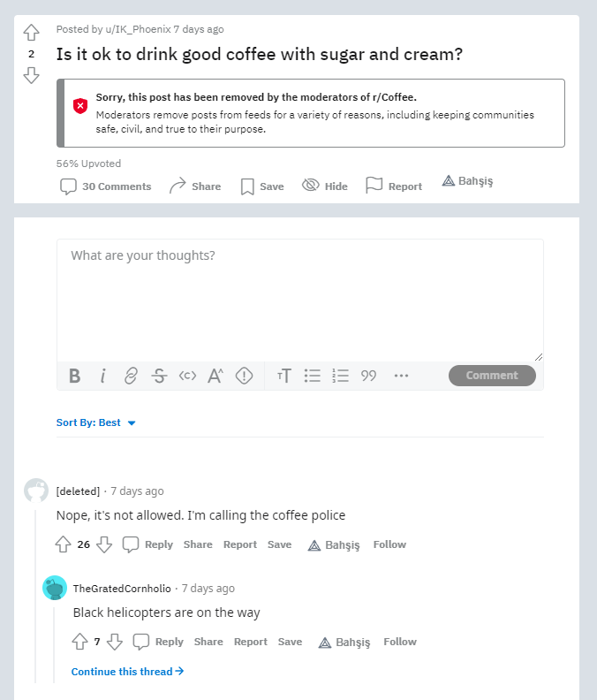Insert a link in comment editor

[131, 376]
